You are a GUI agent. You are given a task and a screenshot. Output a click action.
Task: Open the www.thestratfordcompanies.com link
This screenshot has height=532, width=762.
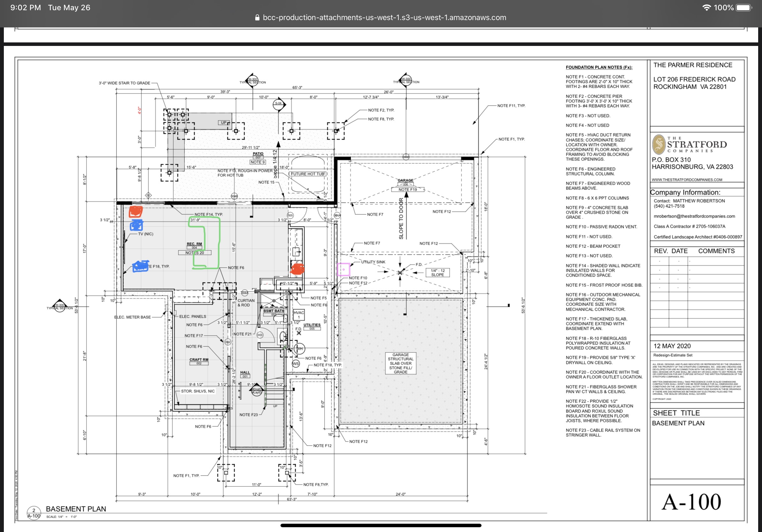coord(687,180)
